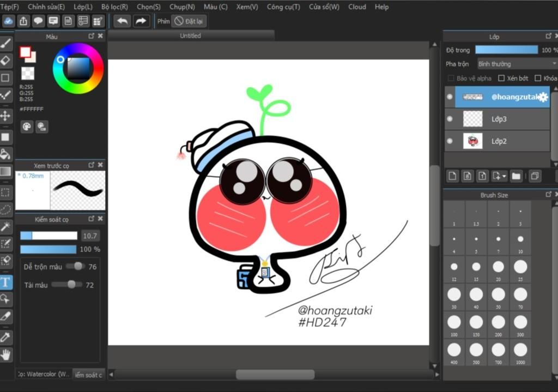Open the Bộ lọc(R) menu

pyautogui.click(x=114, y=7)
